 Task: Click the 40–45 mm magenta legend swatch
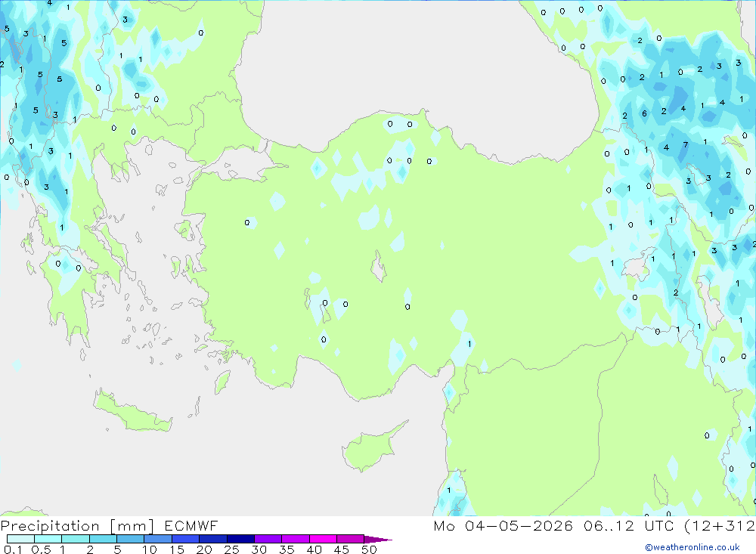(323, 539)
